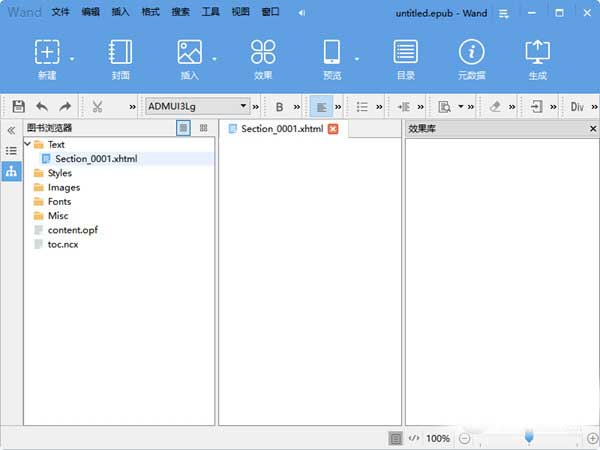
Task: Open the dropdown arrow beside 新建
Action: [72, 60]
